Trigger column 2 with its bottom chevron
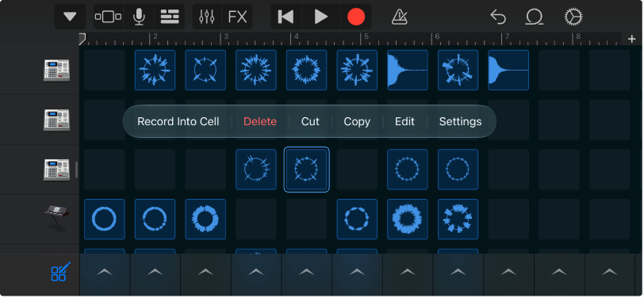This screenshot has width=644, height=298. [x=155, y=272]
